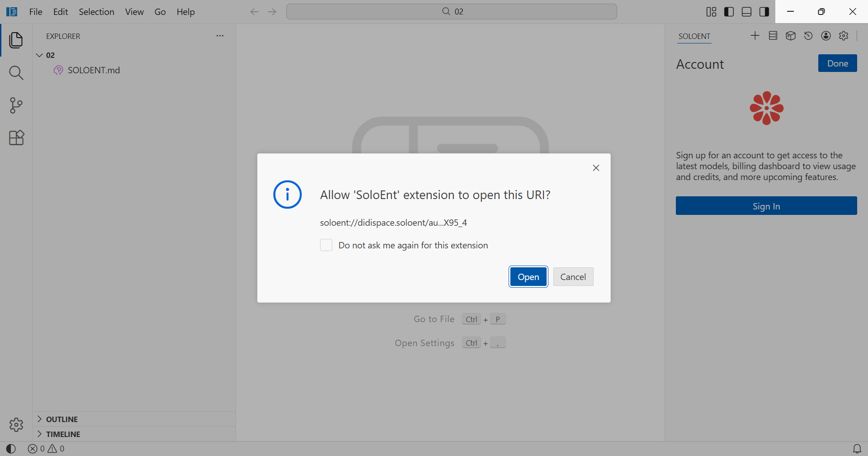Click Done in the Account panel

coord(838,63)
